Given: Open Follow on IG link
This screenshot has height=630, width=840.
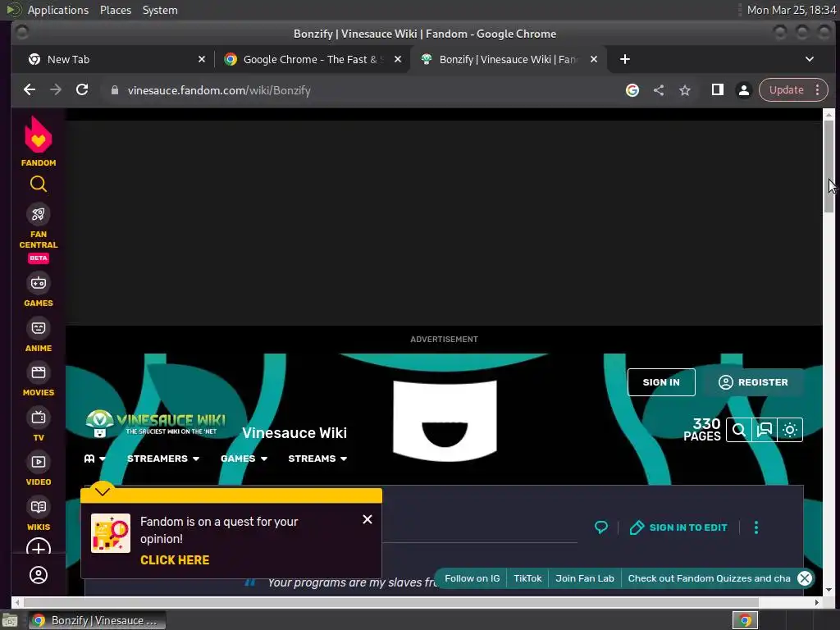Looking at the screenshot, I should pyautogui.click(x=472, y=578).
